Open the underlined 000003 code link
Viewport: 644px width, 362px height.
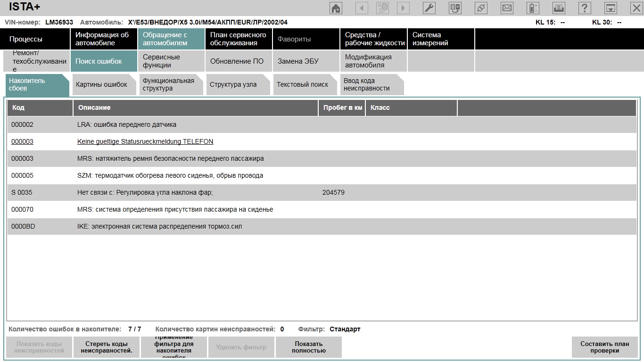pos(22,141)
